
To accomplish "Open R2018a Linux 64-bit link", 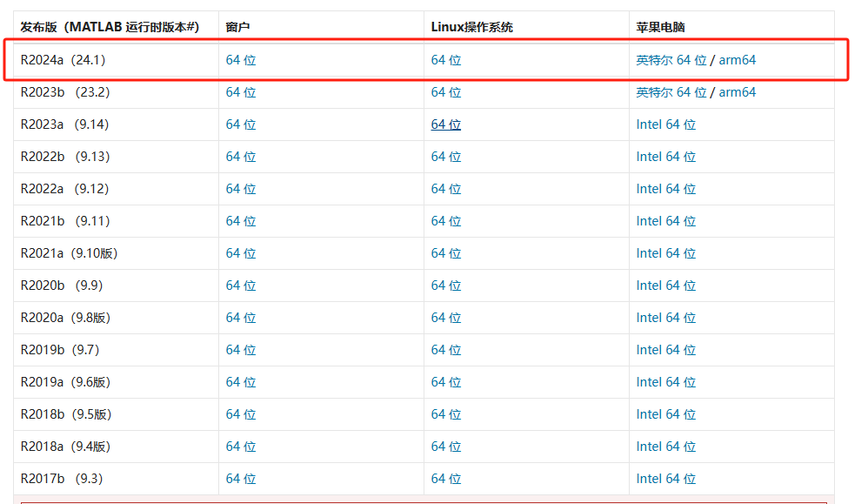I will click(x=446, y=446).
